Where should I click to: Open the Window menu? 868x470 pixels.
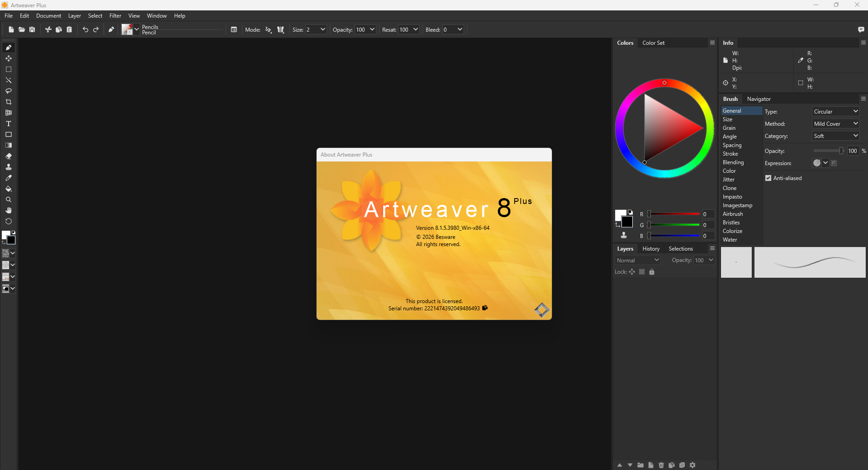tap(157, 16)
